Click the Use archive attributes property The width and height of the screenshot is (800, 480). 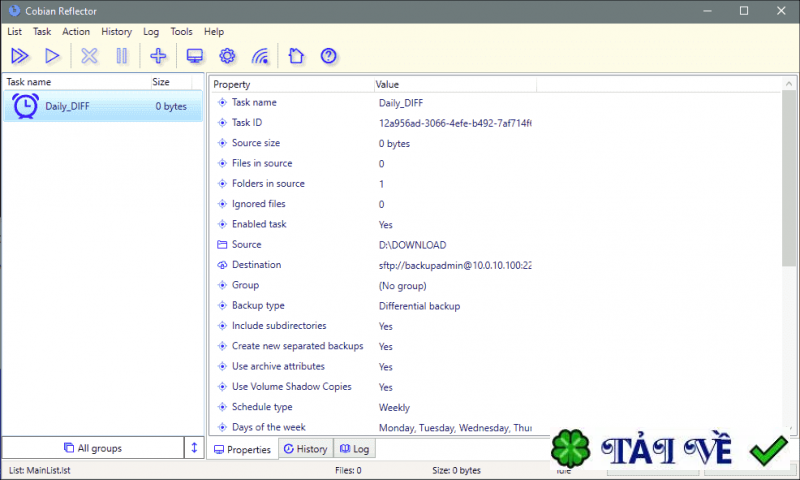[278, 366]
